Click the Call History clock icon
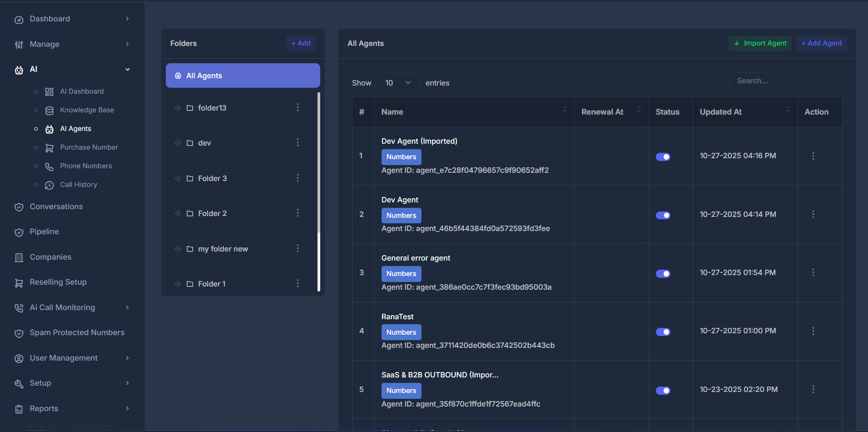The image size is (868, 432). click(49, 185)
